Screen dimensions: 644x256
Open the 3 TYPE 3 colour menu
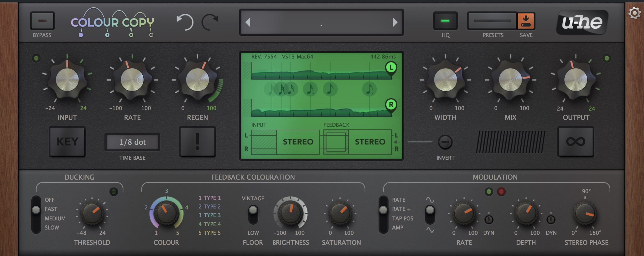(x=209, y=215)
